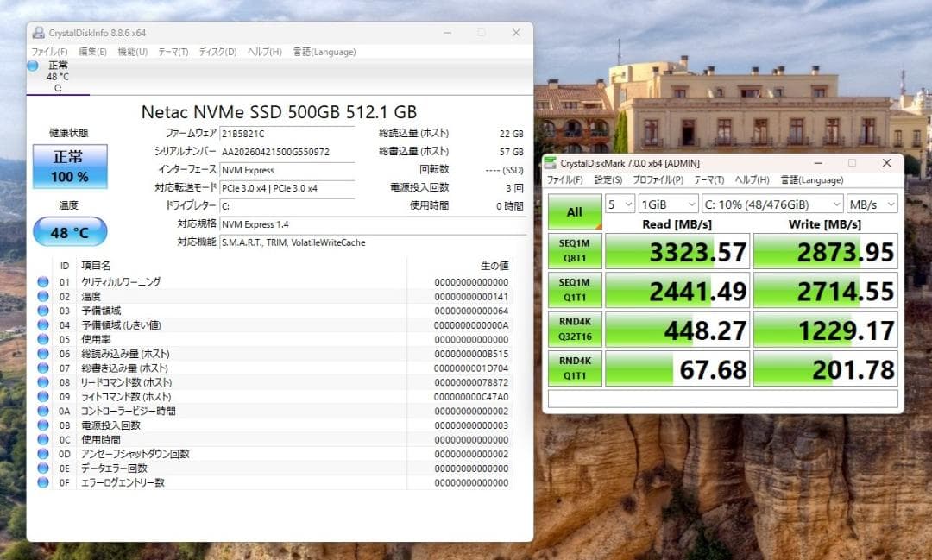Click the green All benchmark button
Viewport: 932px width, 560px height.
click(575, 211)
